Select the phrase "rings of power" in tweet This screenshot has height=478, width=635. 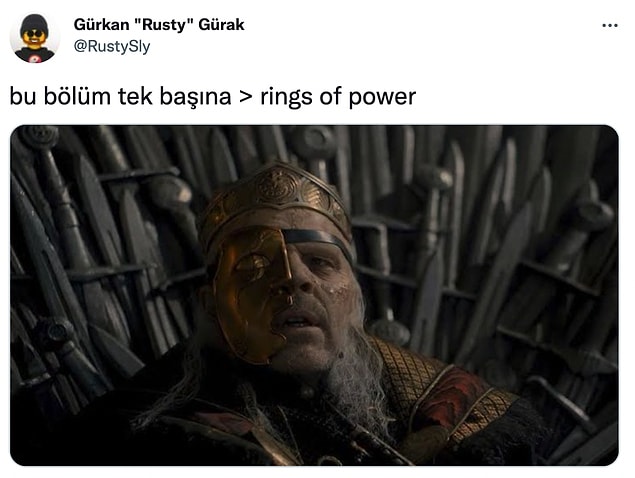(338, 97)
